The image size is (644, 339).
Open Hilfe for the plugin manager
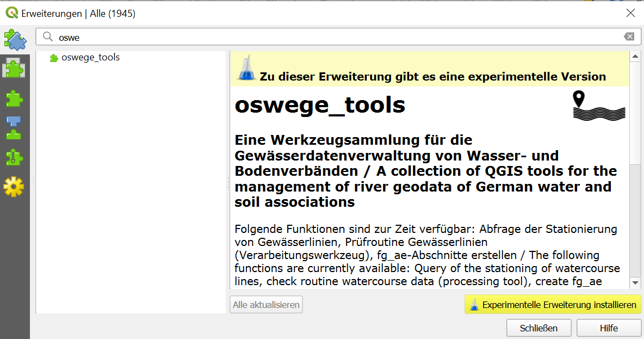click(608, 328)
